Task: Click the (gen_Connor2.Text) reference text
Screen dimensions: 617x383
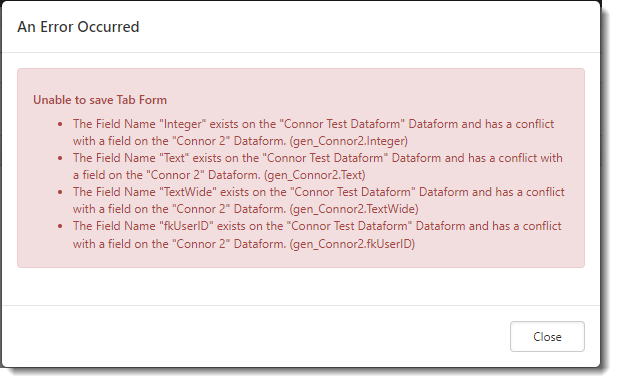Action: pyautogui.click(x=315, y=175)
